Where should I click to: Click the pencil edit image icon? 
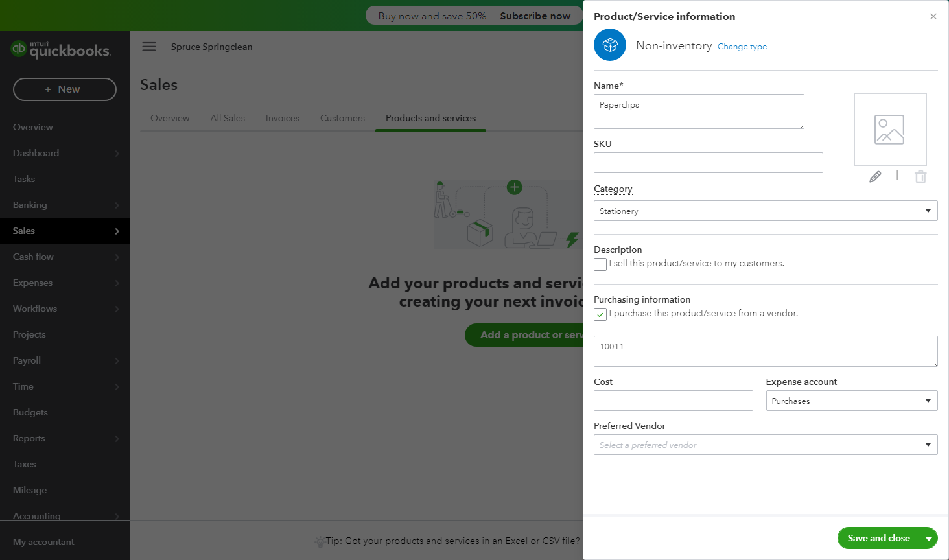tap(875, 176)
